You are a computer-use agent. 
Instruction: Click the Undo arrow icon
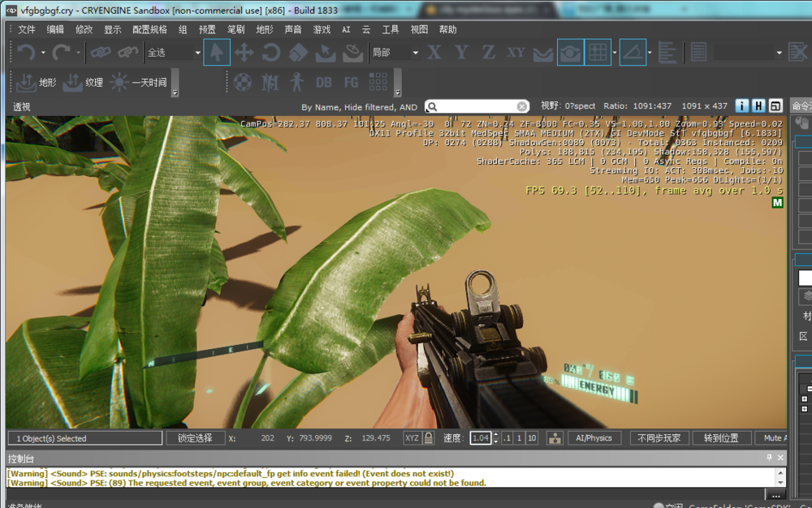pyautogui.click(x=26, y=53)
